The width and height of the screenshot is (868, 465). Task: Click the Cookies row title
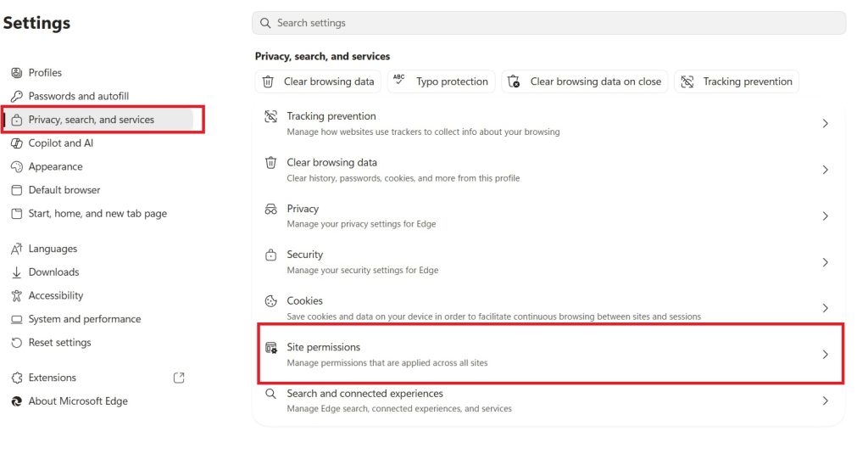coord(304,301)
